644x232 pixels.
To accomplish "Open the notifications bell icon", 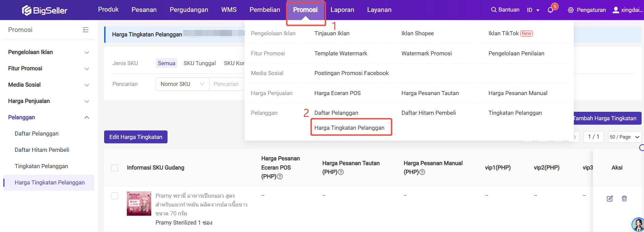I will tap(550, 10).
